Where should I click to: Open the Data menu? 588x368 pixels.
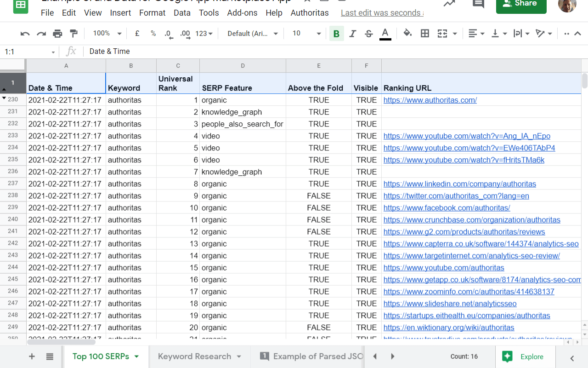tap(182, 13)
